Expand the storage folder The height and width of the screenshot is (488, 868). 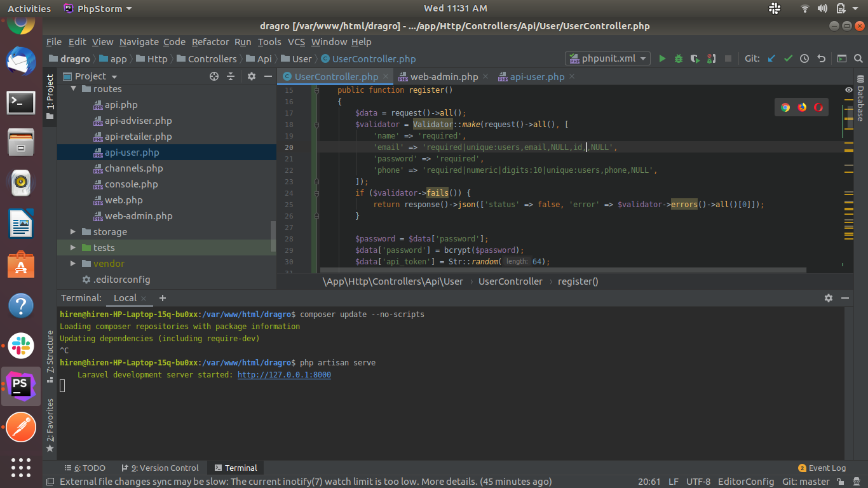pyautogui.click(x=74, y=232)
